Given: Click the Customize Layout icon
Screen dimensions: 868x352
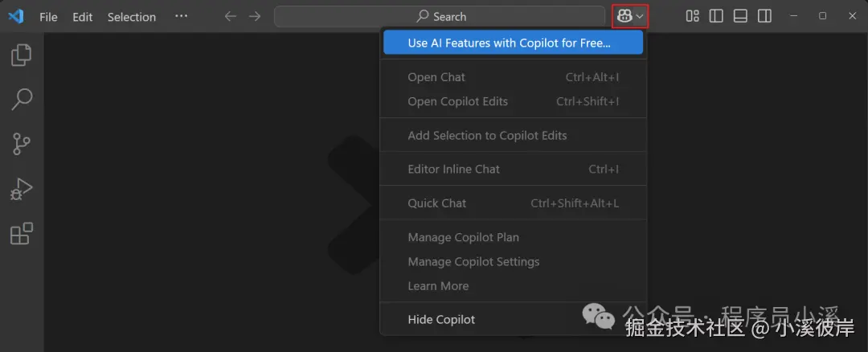Looking at the screenshot, I should point(692,16).
